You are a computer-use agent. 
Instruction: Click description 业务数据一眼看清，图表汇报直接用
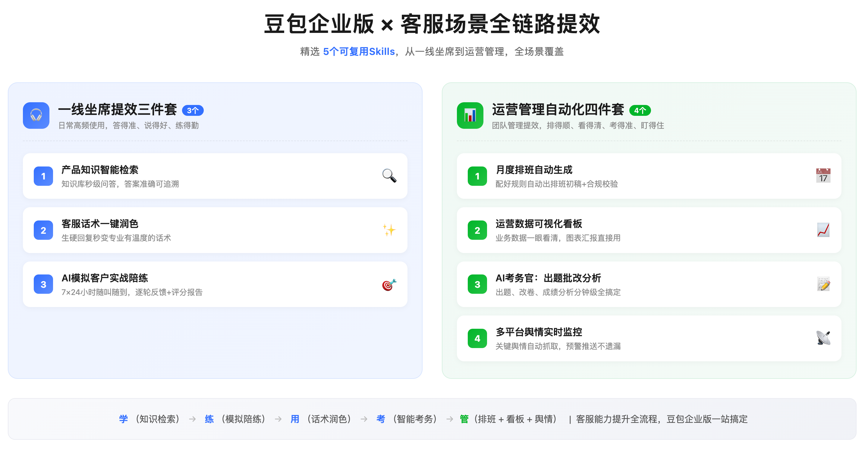[558, 238]
